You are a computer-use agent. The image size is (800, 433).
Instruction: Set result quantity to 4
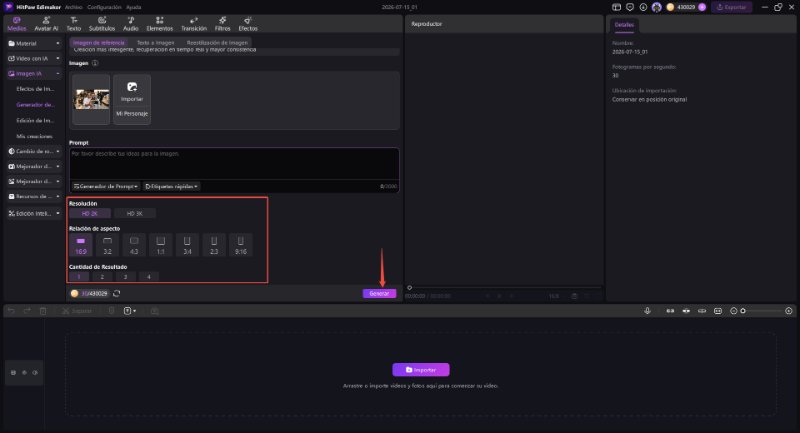[x=149, y=277]
